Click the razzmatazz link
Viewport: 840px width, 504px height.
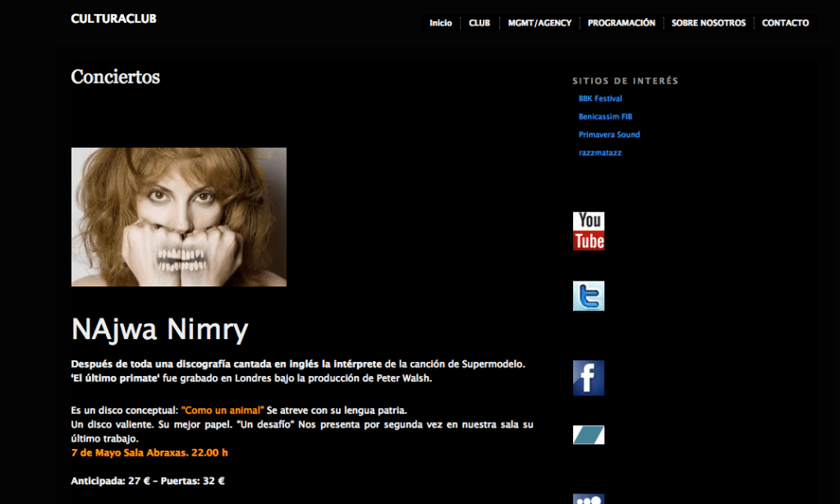pyautogui.click(x=600, y=153)
